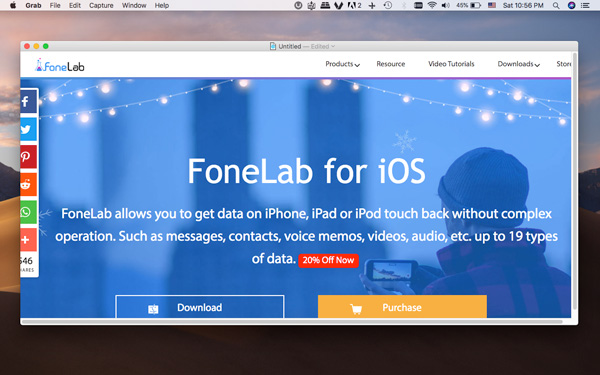This screenshot has width=600, height=375.
Task: Click the US flag input source icon
Action: tap(492, 5)
